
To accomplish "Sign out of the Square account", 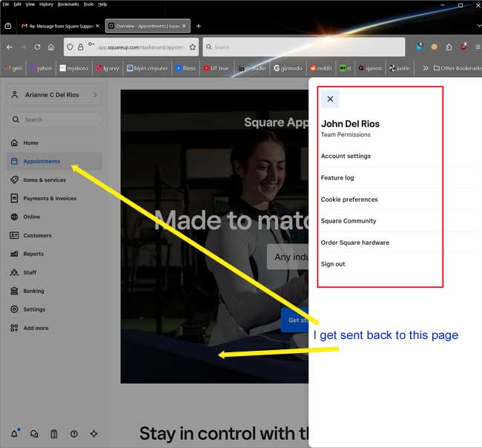I will (x=333, y=264).
